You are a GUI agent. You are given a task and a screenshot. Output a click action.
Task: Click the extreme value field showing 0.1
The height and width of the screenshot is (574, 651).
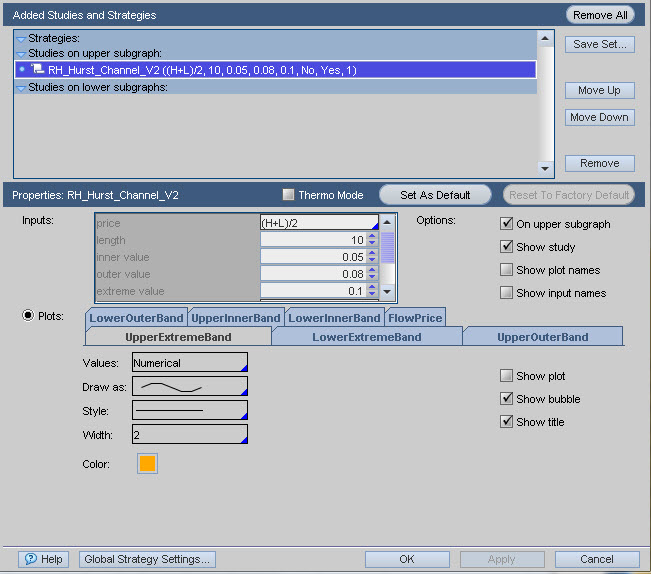point(313,291)
